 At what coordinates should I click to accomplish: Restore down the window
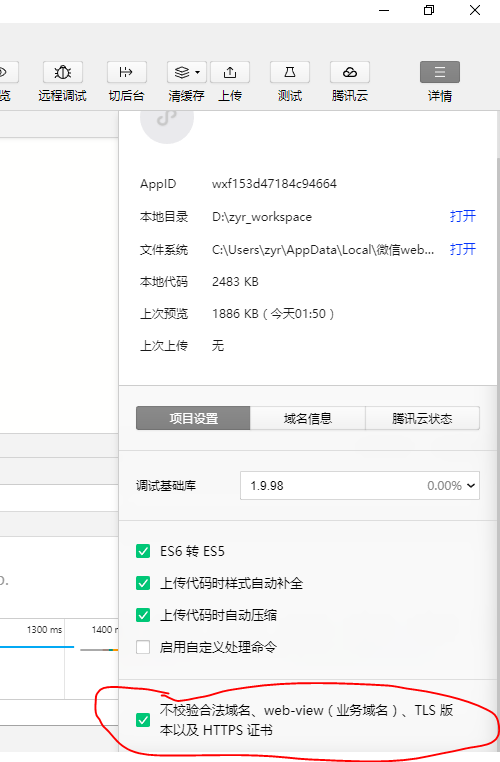tap(429, 10)
